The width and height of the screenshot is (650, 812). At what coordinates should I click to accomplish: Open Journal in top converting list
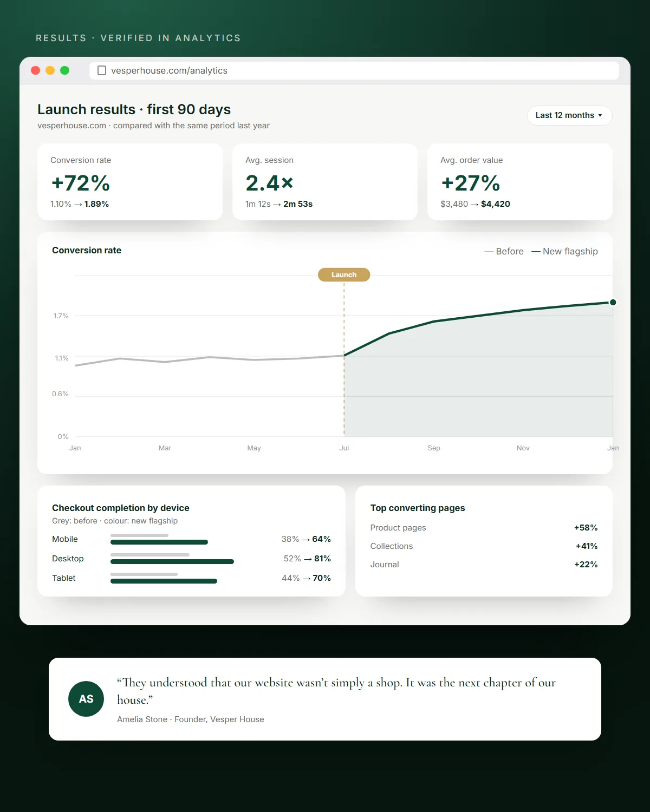385,565
